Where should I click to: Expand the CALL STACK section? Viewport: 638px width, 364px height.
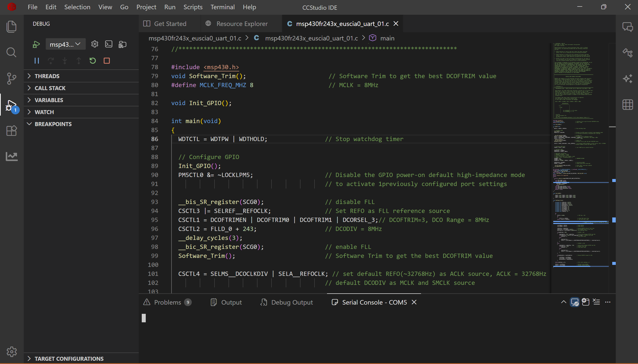(x=81, y=88)
